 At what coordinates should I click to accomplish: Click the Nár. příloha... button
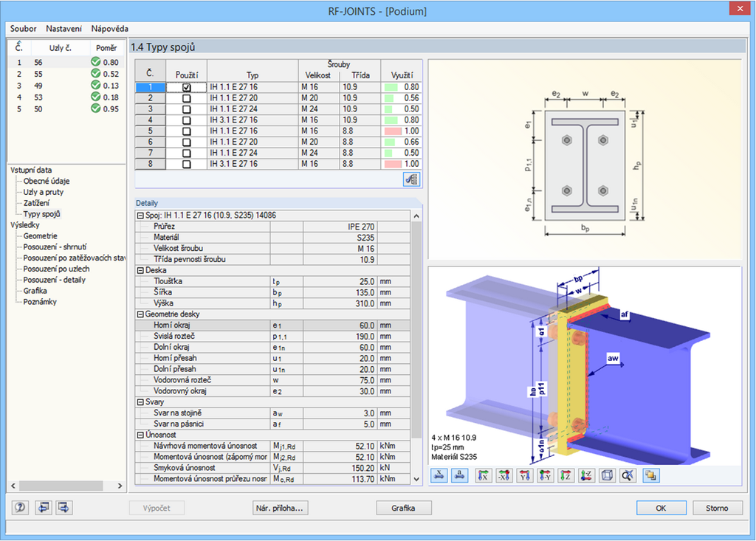tap(280, 508)
